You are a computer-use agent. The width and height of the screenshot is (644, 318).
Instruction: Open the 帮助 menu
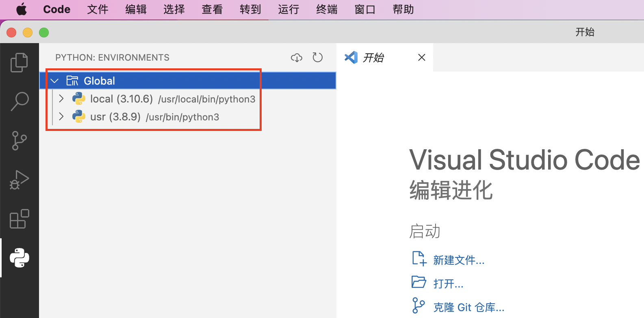(403, 9)
